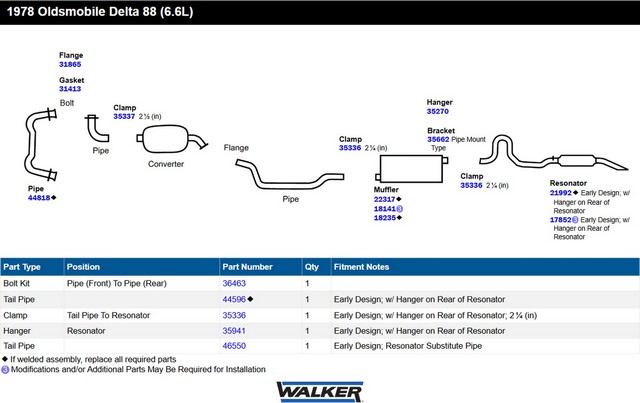This screenshot has height=403, width=640.
Task: Click the Fitment Notes column header
Action: point(485,267)
